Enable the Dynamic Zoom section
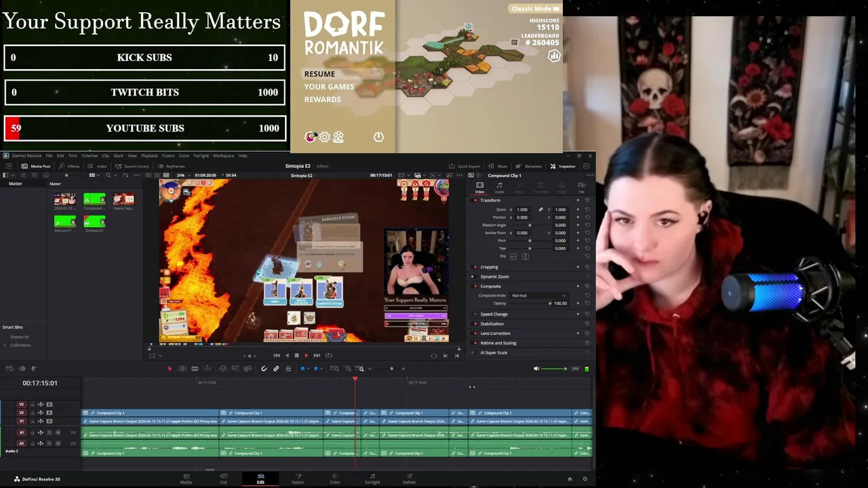The image size is (868, 488). pos(473,277)
